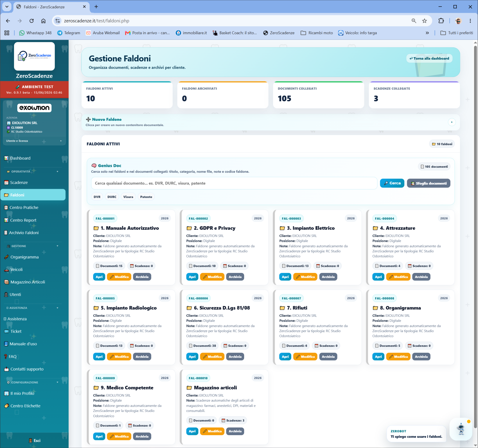Image resolution: width=478 pixels, height=448 pixels.
Task: Open faldone 1. Manuale Autorizzativo with Apri
Action: pos(99,277)
